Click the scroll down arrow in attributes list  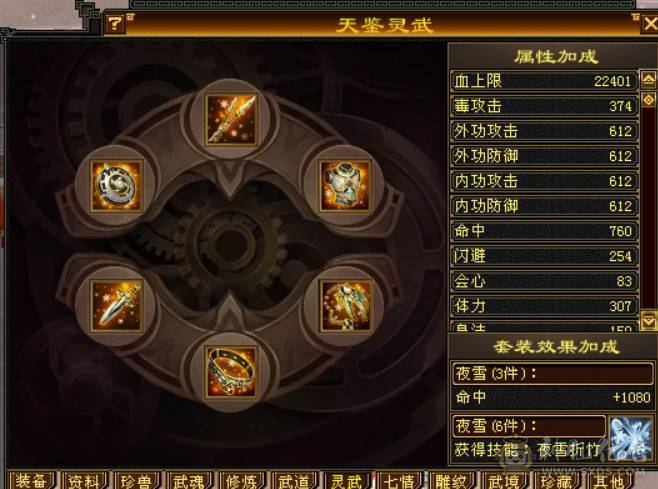[648, 321]
